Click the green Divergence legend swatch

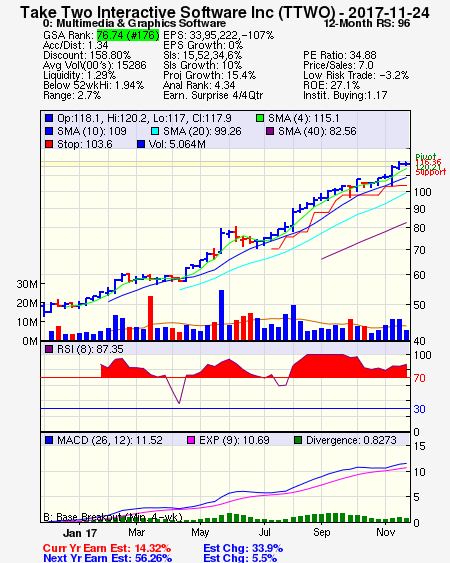point(298,440)
